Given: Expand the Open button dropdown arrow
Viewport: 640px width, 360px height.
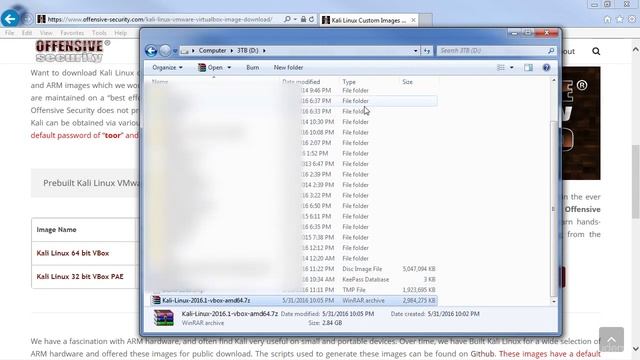Looking at the screenshot, I should [229, 68].
